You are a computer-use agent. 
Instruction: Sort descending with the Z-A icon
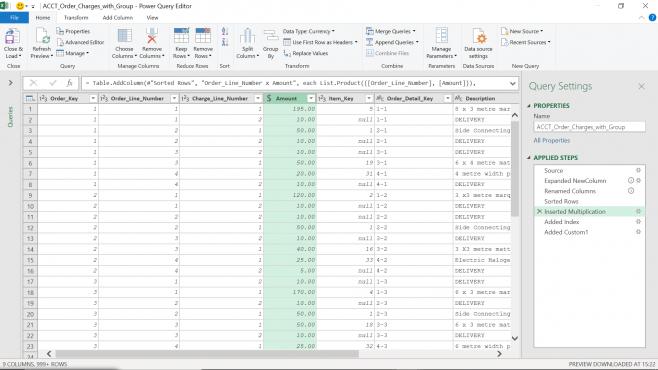point(225,42)
